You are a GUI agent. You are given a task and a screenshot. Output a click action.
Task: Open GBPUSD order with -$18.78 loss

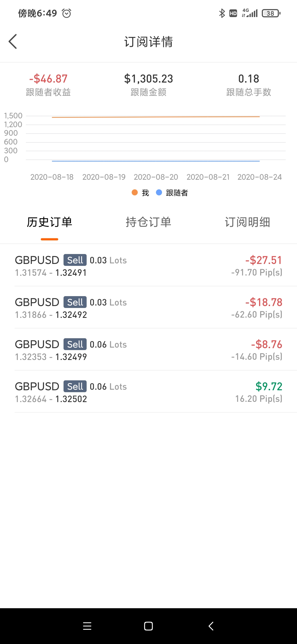point(148,308)
